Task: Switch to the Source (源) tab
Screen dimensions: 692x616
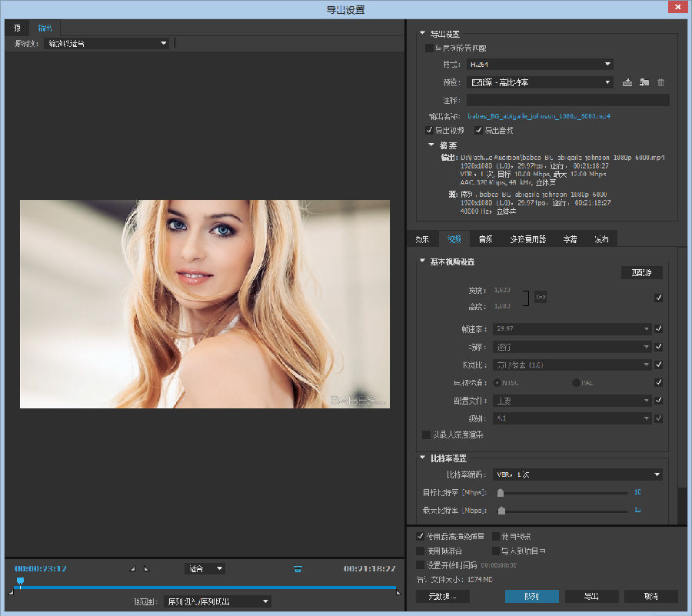Action: (17, 28)
